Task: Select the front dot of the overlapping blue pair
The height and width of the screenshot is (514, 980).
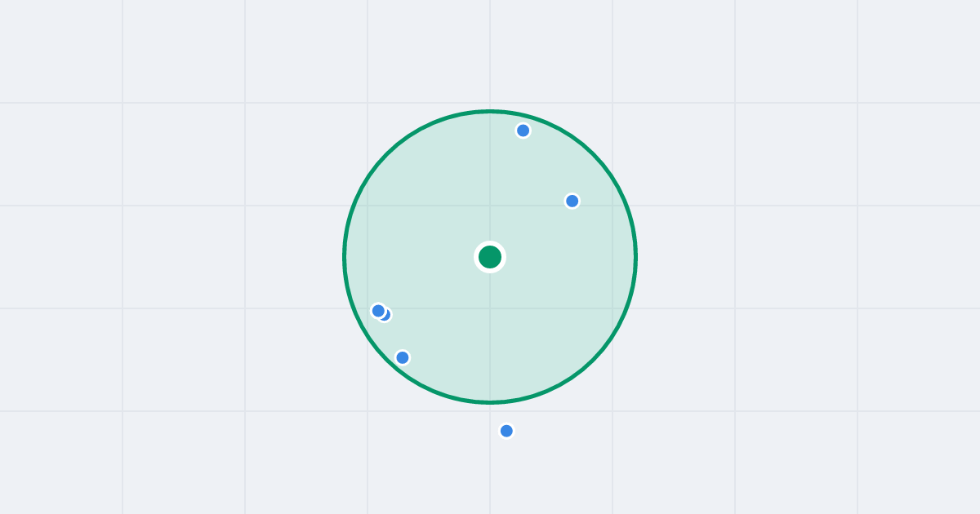Action: (378, 311)
